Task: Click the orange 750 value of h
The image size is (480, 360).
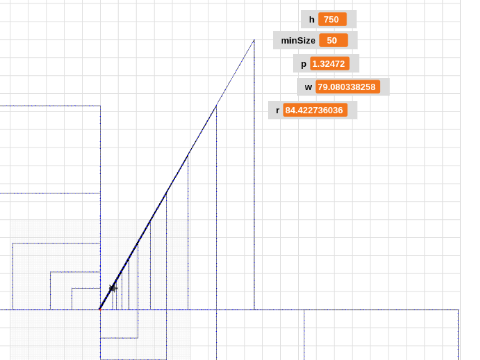Action: [x=332, y=19]
